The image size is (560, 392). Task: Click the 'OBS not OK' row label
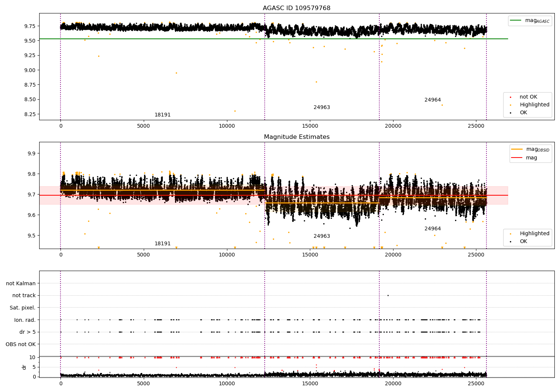[21, 345]
